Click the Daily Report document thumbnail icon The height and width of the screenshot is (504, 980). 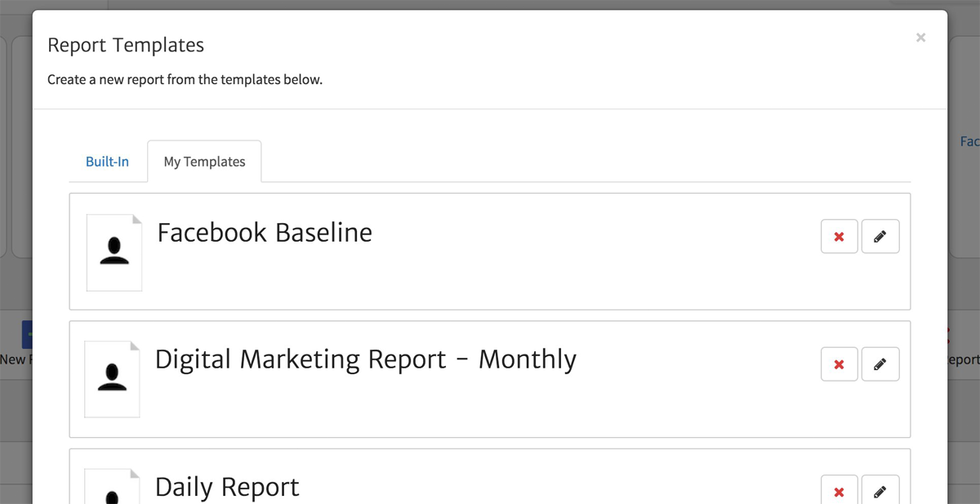click(x=112, y=490)
